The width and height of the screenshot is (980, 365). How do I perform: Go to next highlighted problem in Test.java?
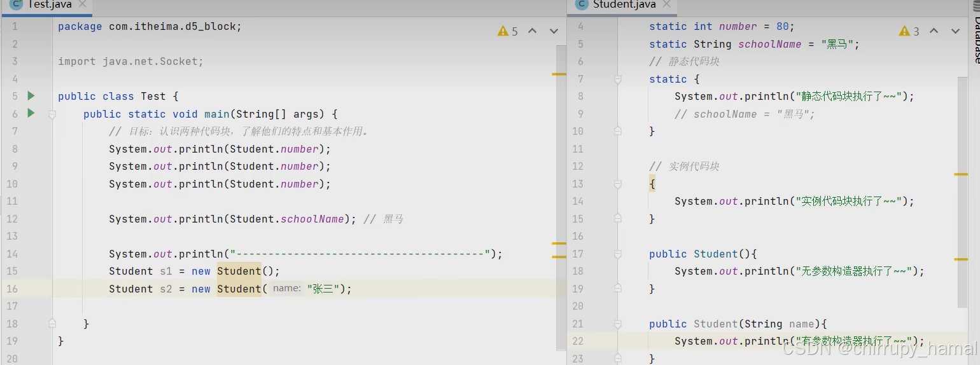[x=554, y=31]
